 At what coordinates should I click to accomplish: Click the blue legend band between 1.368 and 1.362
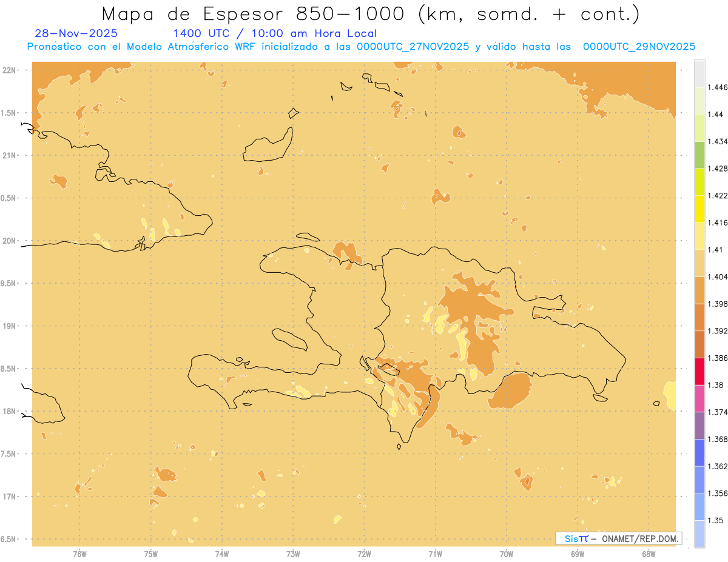pyautogui.click(x=699, y=453)
